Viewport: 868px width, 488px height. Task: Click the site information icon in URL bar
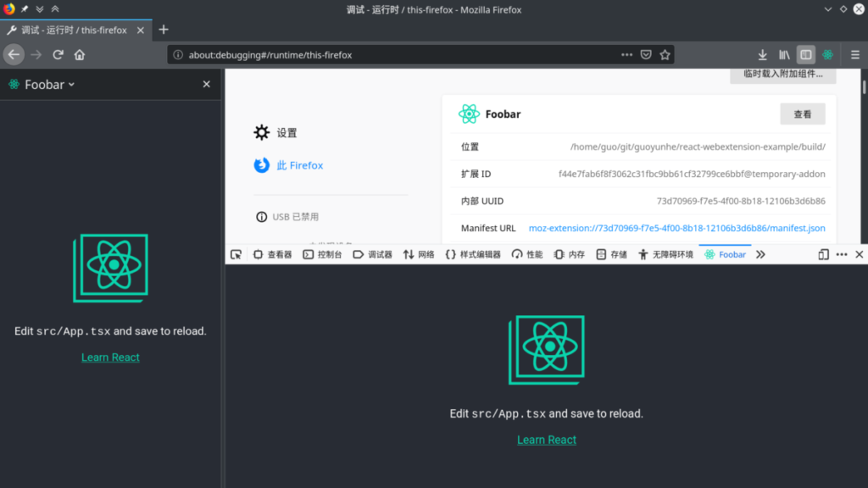(x=178, y=55)
